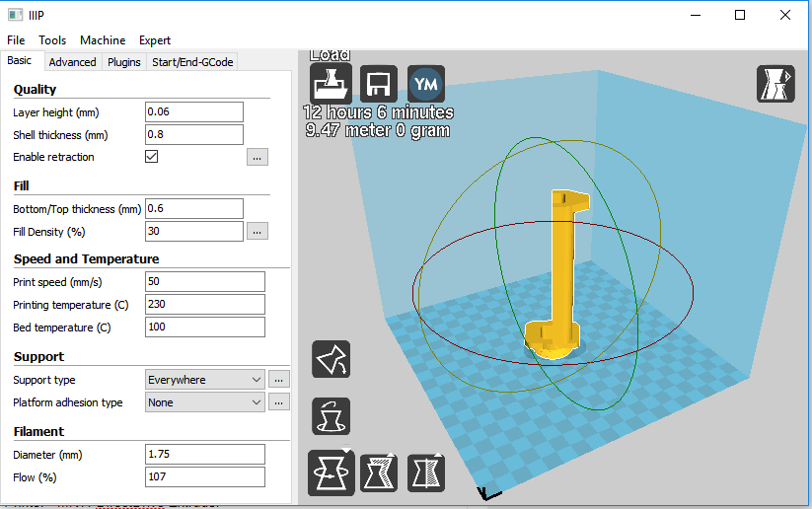This screenshot has width=812, height=509.
Task: Click the 'Filament' section heading
Action: tap(38, 431)
